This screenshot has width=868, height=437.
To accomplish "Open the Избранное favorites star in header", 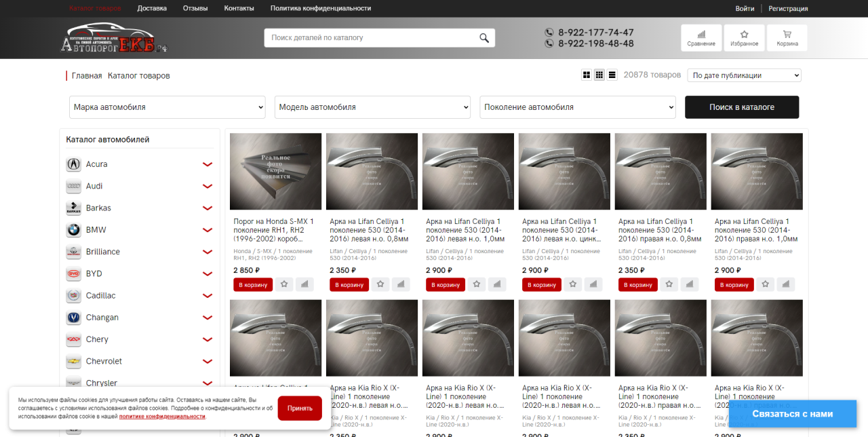I will pos(744,38).
